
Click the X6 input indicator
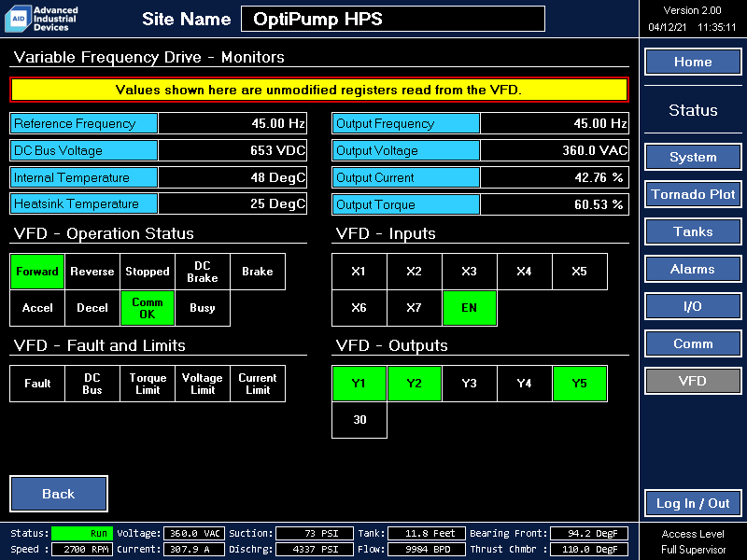coord(359,308)
